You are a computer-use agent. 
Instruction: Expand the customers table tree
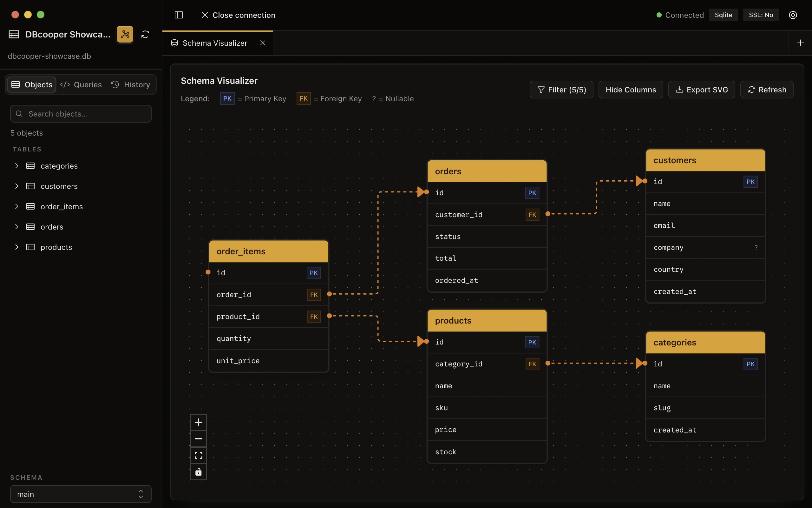pyautogui.click(x=16, y=186)
